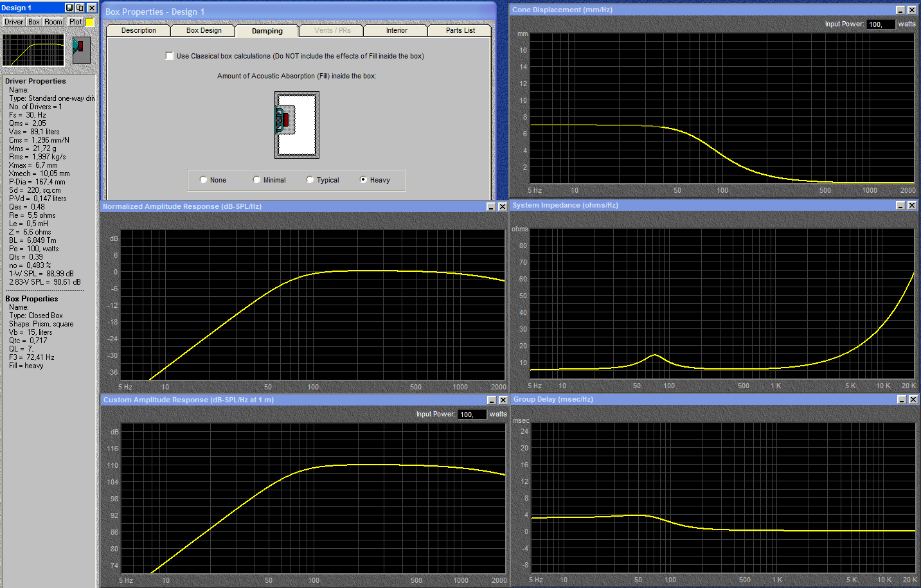Screen dimensions: 921x588
Task: Click the save icon in Design 1 titlebar
Action: (x=69, y=8)
